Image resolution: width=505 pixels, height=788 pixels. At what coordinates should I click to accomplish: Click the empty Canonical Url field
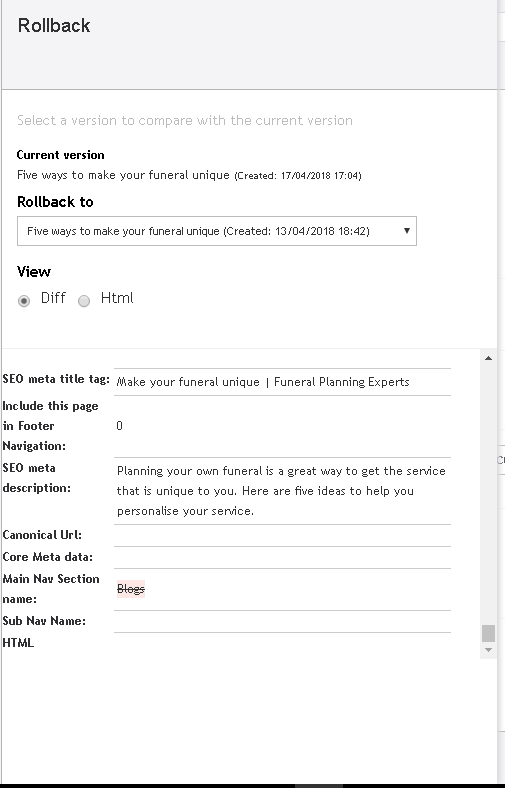pyautogui.click(x=282, y=535)
